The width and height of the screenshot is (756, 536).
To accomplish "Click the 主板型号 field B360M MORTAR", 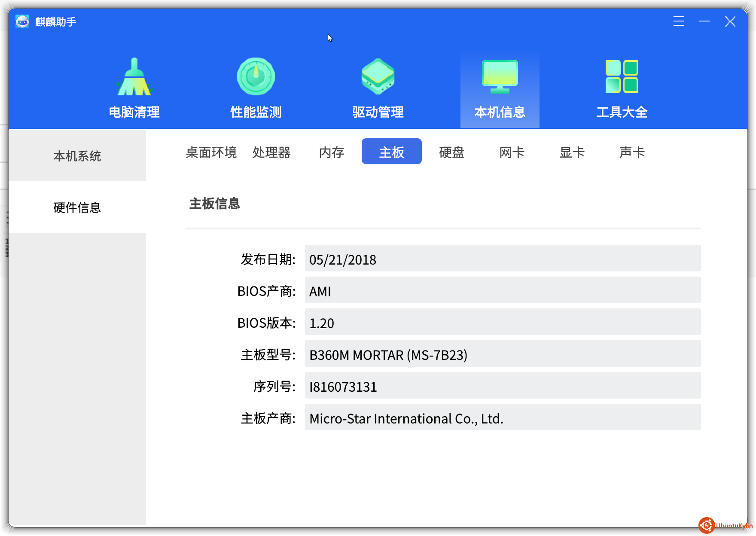I will click(503, 353).
